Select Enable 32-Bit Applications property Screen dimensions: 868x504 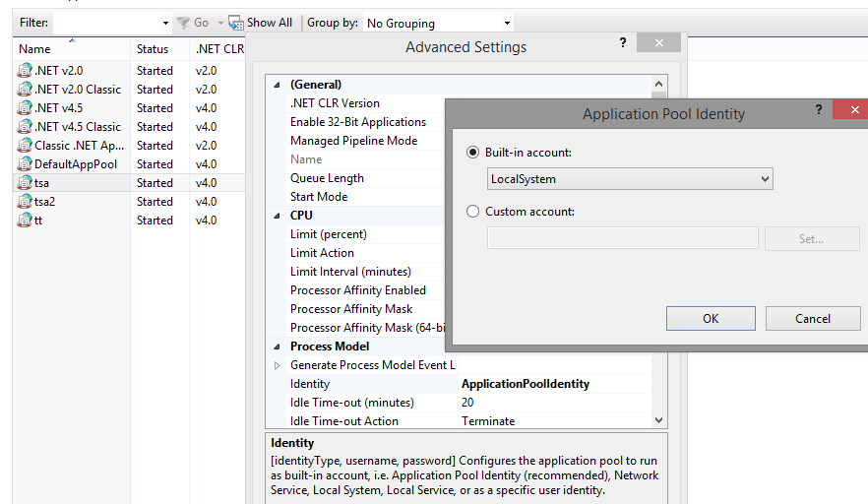356,122
